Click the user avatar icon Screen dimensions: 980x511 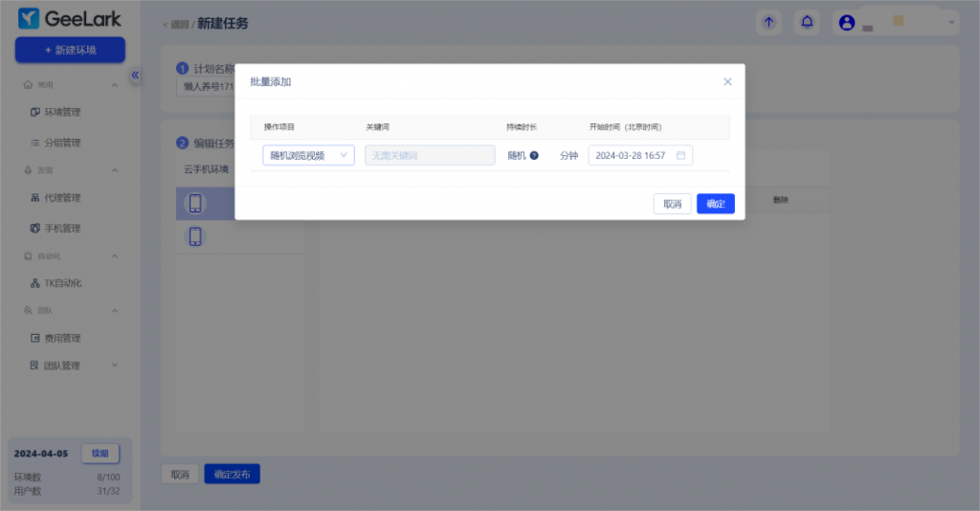coord(847,23)
